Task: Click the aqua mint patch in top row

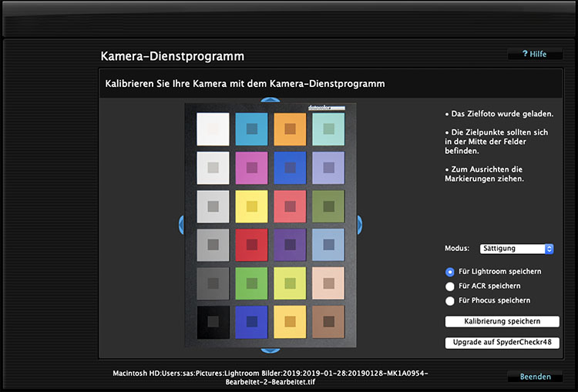Action: coord(328,129)
